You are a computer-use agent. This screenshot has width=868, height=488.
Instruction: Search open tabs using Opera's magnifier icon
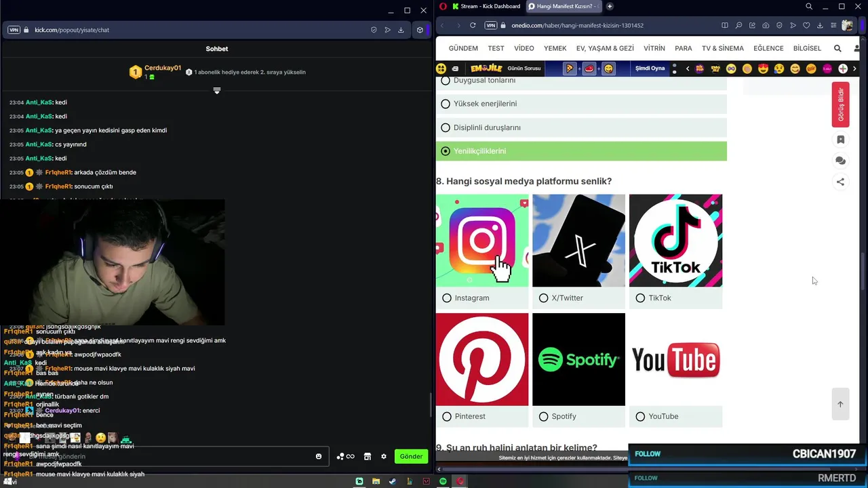tap(809, 6)
